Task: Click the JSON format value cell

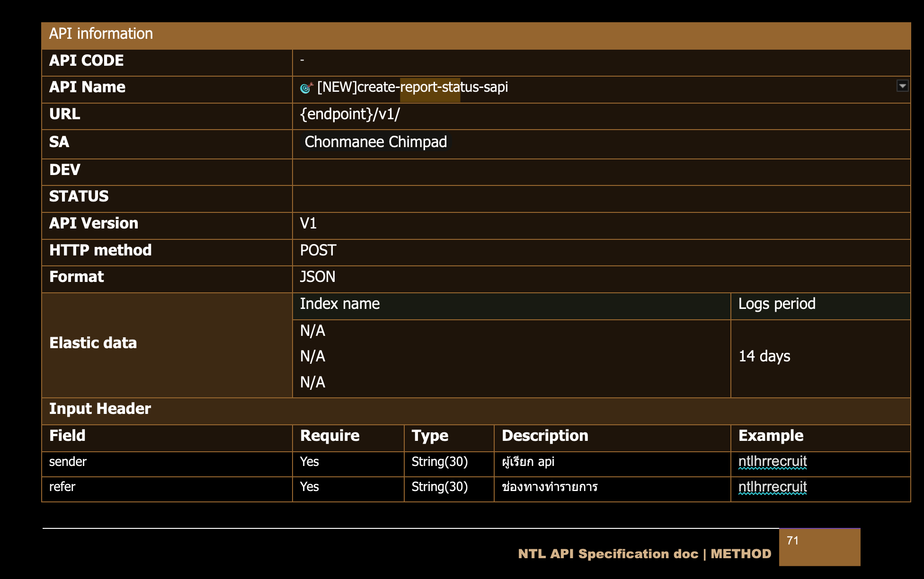Action: point(318,277)
